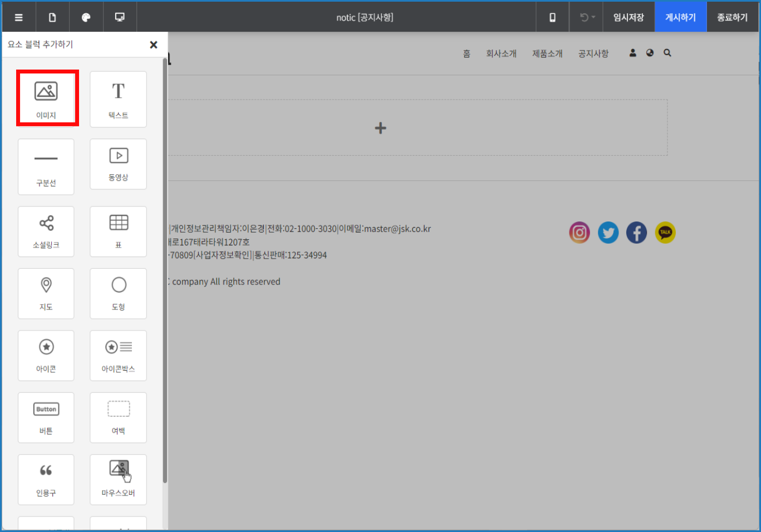Insert a divider line (구분선) block

click(46, 166)
